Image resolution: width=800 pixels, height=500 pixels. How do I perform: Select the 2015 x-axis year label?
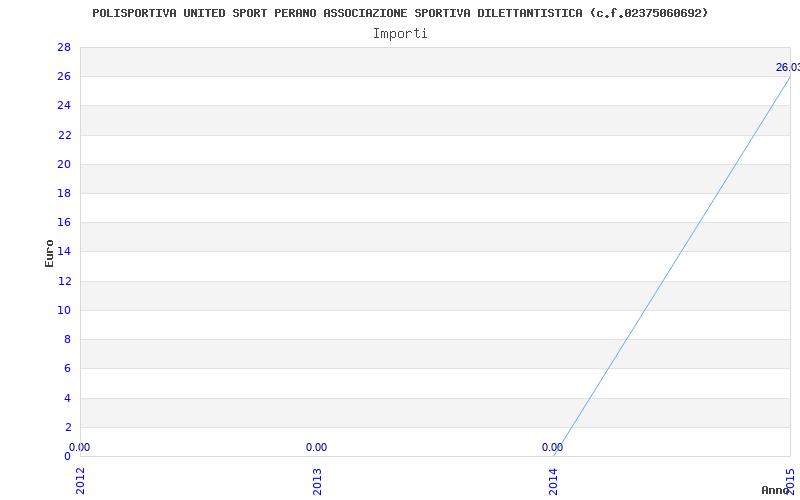[790, 481]
